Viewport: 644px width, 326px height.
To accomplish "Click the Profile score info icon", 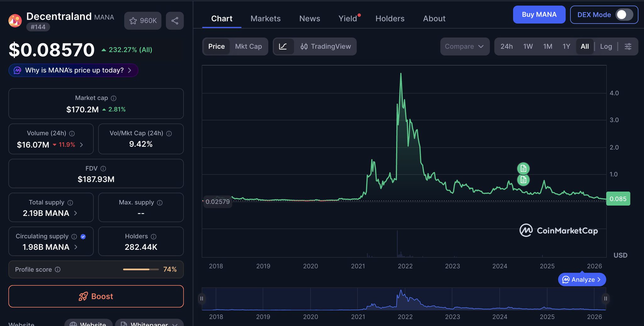I will click(58, 270).
